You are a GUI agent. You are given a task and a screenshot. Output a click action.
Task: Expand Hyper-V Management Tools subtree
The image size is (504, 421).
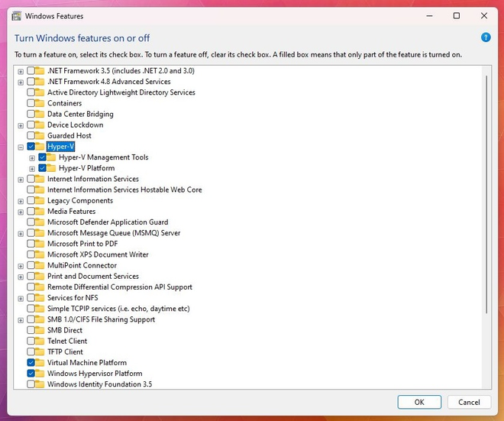click(x=32, y=158)
